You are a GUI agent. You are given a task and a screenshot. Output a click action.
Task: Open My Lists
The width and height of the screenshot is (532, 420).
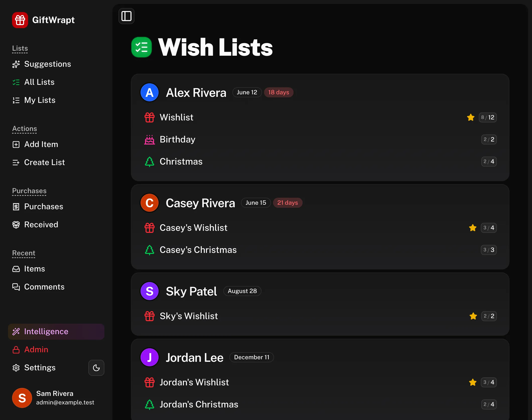(56, 100)
